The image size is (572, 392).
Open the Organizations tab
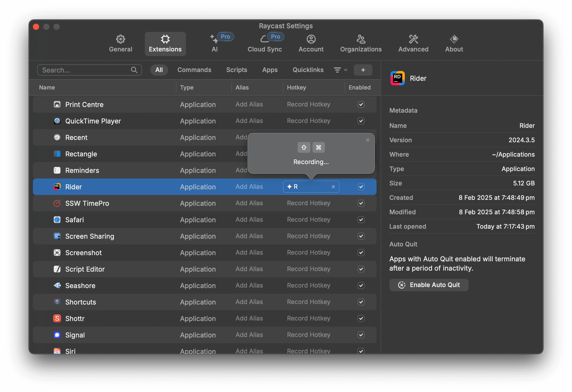point(361,44)
